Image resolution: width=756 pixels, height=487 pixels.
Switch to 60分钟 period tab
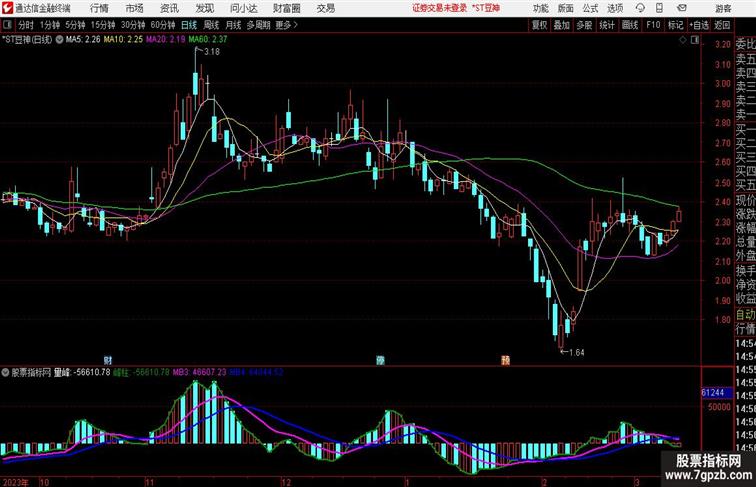[x=162, y=25]
